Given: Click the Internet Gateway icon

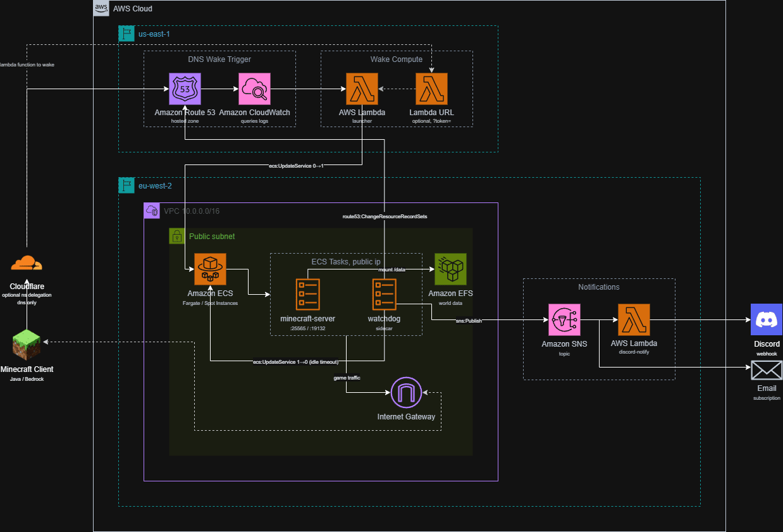Looking at the screenshot, I should (406, 393).
